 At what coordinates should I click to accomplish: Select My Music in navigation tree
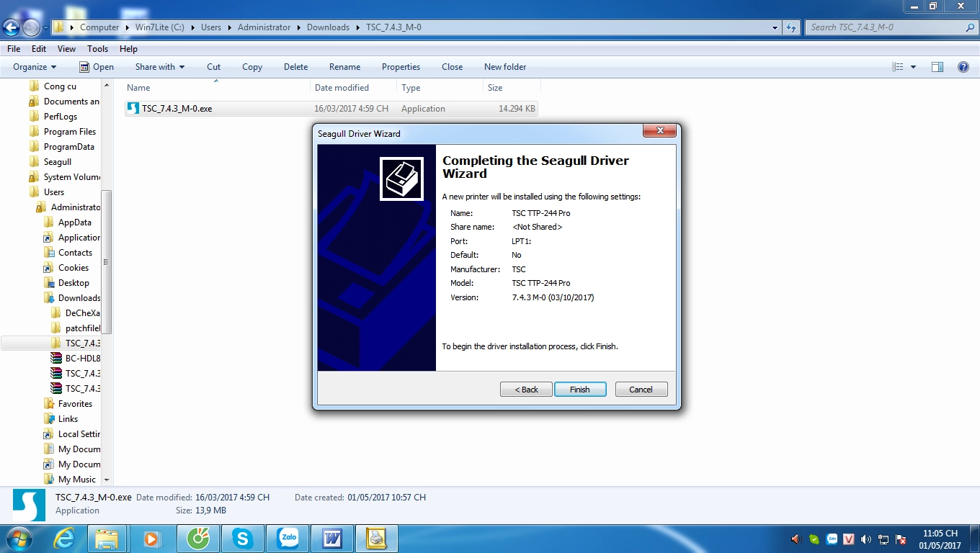pos(76,480)
